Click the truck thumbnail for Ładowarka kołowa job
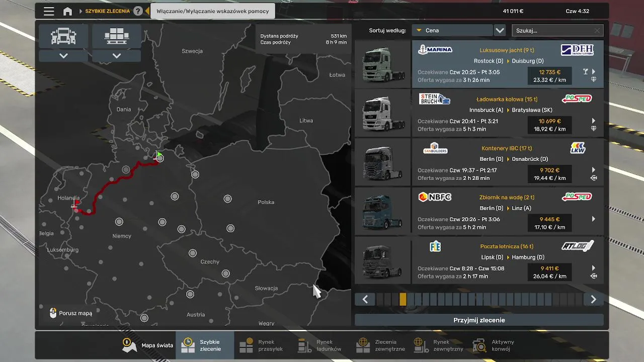The width and height of the screenshot is (644, 362). coord(383,113)
